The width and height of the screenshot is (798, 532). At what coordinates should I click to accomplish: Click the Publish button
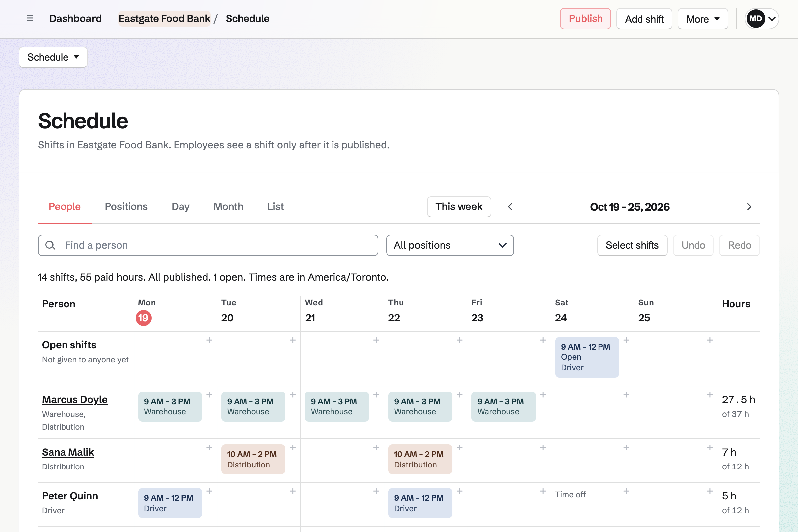585,19
